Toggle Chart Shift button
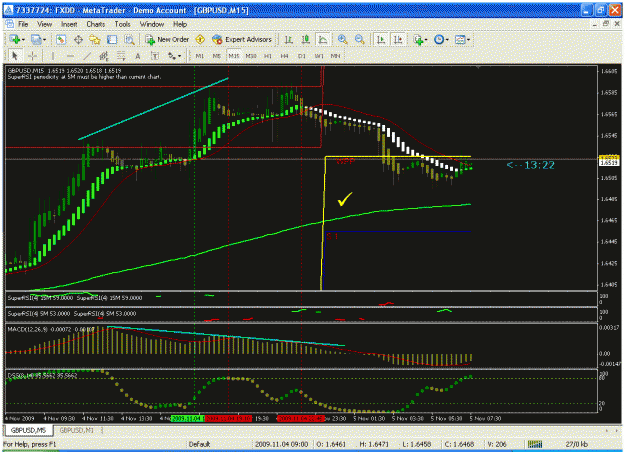 (x=398, y=39)
